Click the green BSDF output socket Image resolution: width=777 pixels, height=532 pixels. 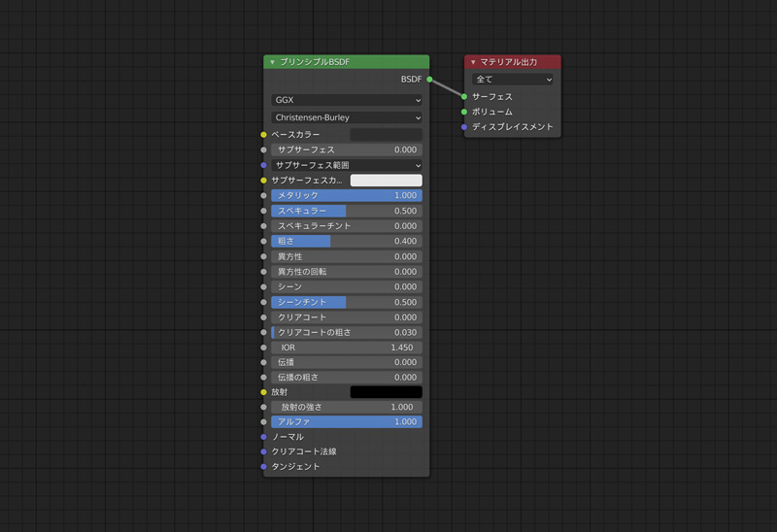429,80
